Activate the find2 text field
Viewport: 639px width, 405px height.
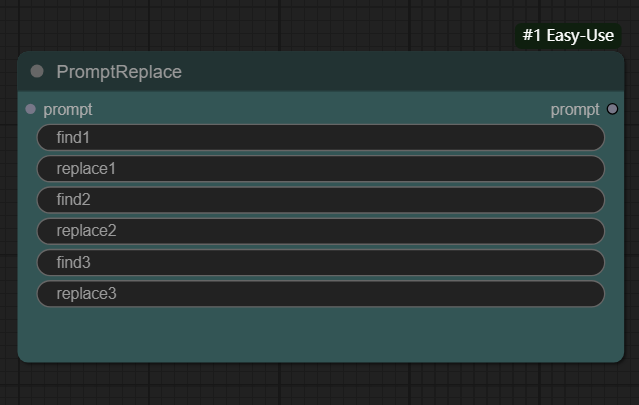[x=320, y=200]
